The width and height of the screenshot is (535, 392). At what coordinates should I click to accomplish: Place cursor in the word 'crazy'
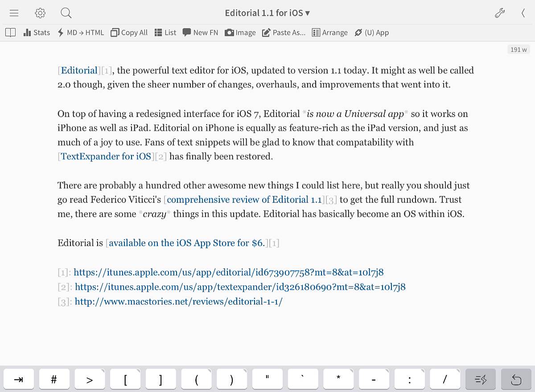click(154, 215)
